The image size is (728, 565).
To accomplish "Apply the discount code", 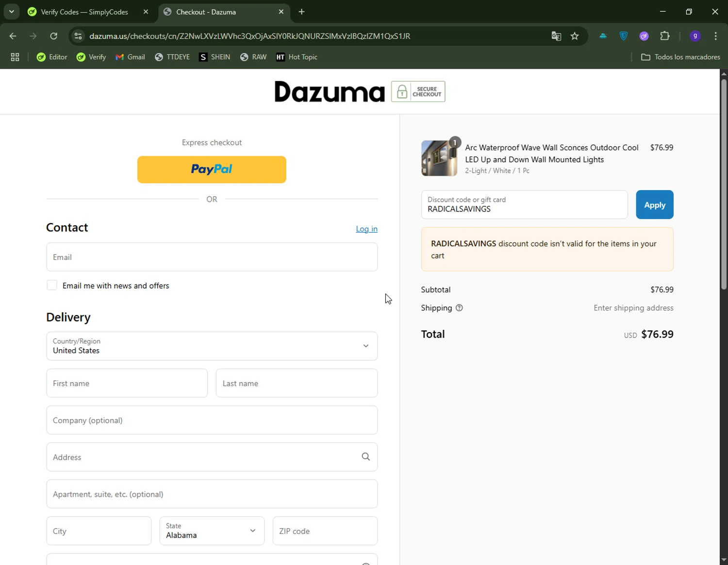I will [655, 205].
